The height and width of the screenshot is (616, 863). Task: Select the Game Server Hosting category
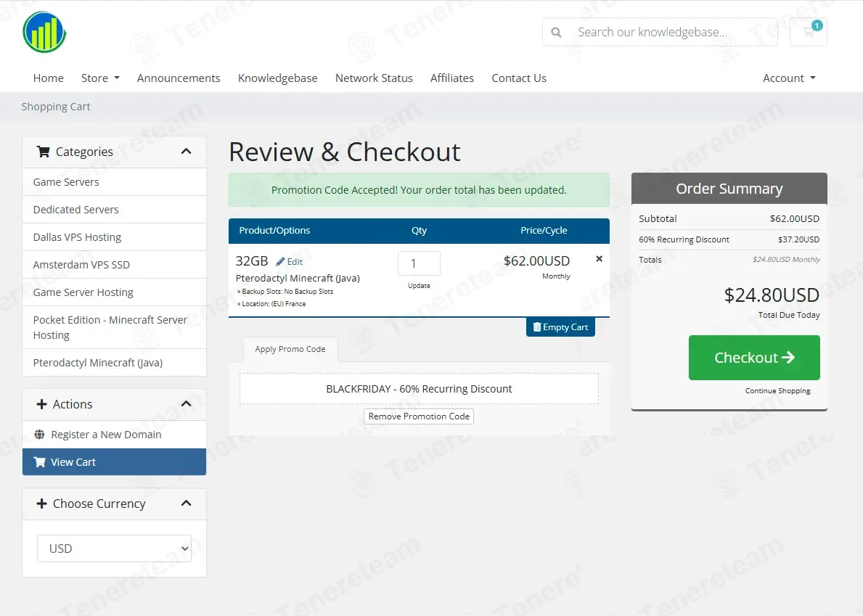[114, 292]
